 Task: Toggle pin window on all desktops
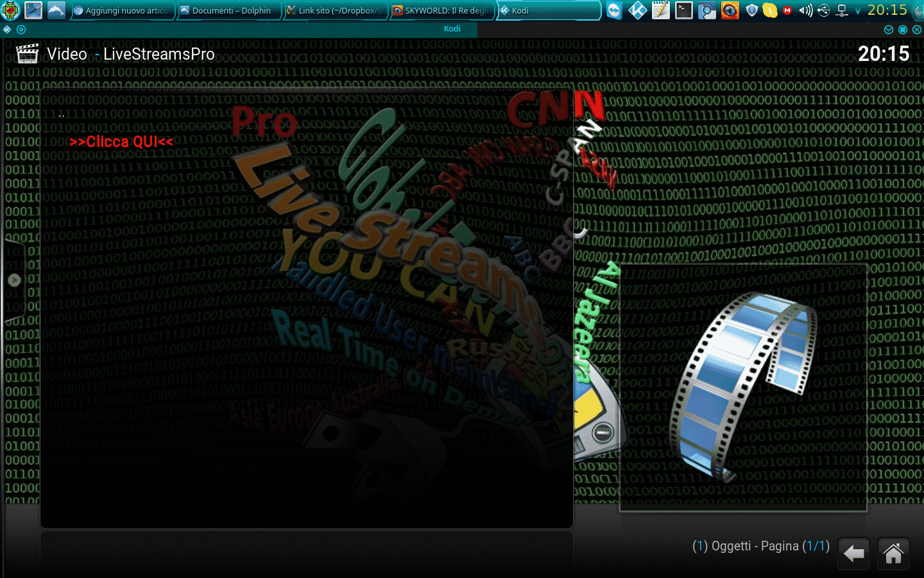pos(21,30)
